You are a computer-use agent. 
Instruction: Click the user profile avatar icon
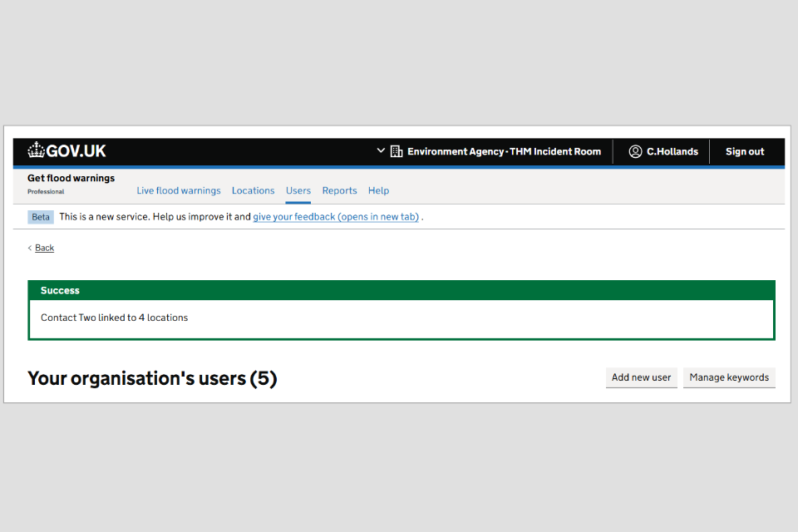pos(635,151)
